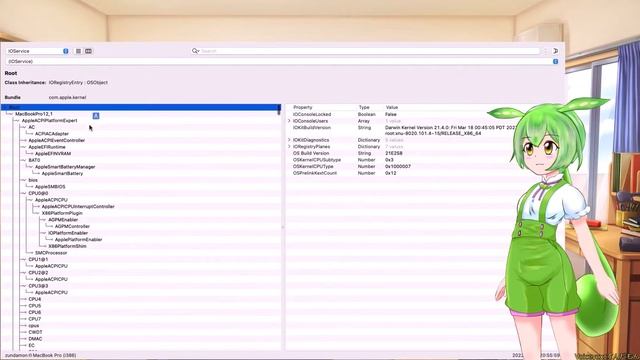Collapse the CPU0@0 tree node
Viewport: 640px width, 360px height.
tap(24, 193)
